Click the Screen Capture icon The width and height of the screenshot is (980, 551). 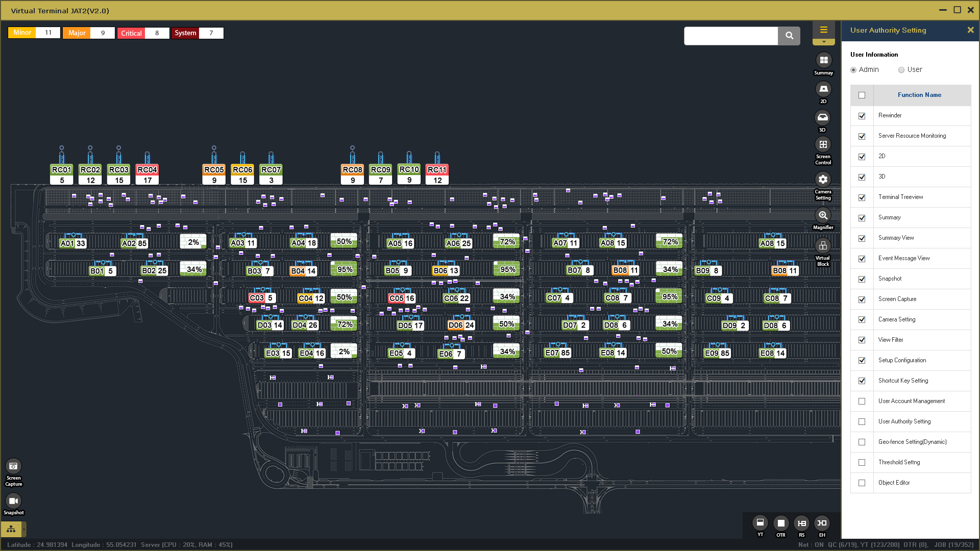point(14,466)
